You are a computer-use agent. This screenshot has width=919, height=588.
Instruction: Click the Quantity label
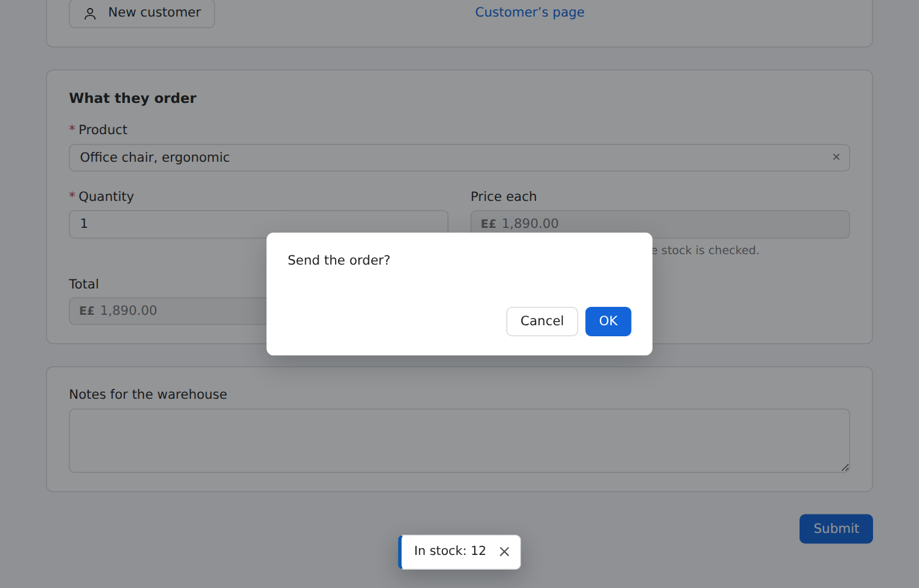pos(106,197)
